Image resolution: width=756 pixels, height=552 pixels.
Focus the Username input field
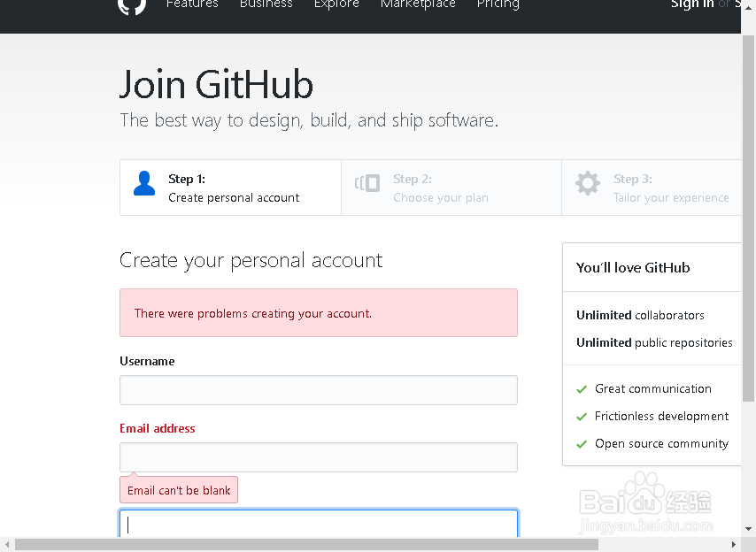(319, 390)
